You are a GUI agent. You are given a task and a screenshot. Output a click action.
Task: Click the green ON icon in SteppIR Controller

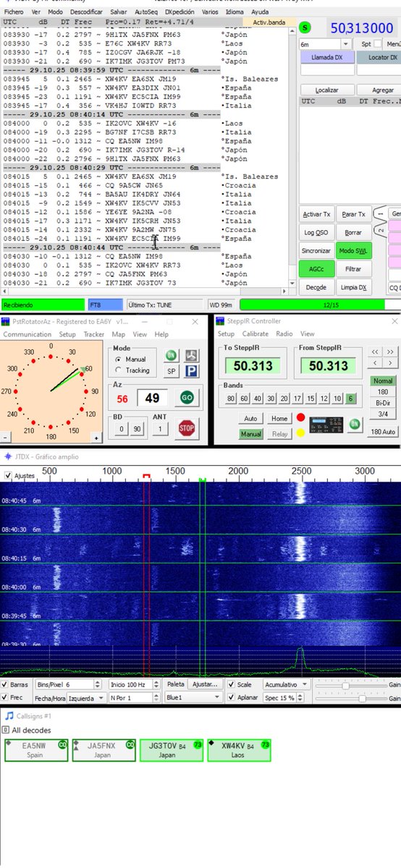click(355, 425)
